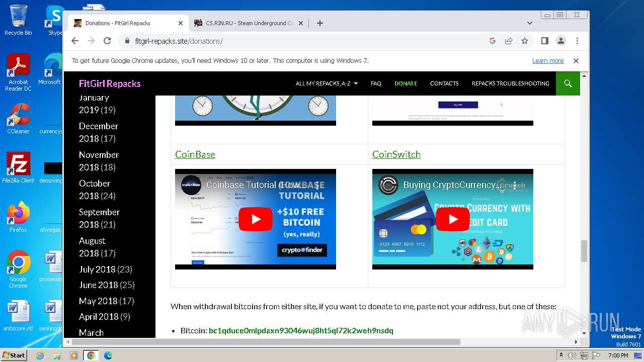
Task: Open antiscore.rtf desktop file
Action: click(18, 316)
